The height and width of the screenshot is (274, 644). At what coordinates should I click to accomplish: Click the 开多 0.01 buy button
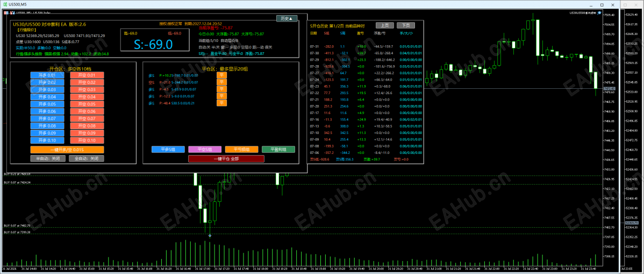point(47,75)
